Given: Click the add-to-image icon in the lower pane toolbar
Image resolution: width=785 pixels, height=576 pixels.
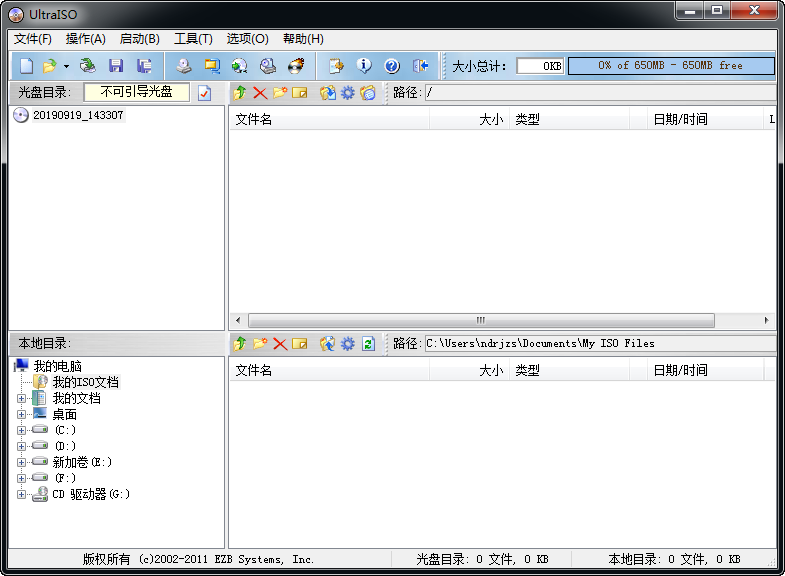Looking at the screenshot, I should (328, 344).
